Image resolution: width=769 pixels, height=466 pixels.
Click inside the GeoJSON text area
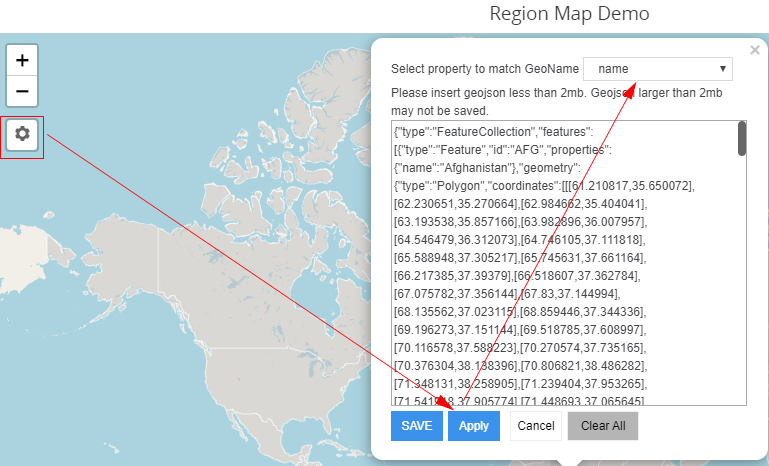click(x=560, y=280)
